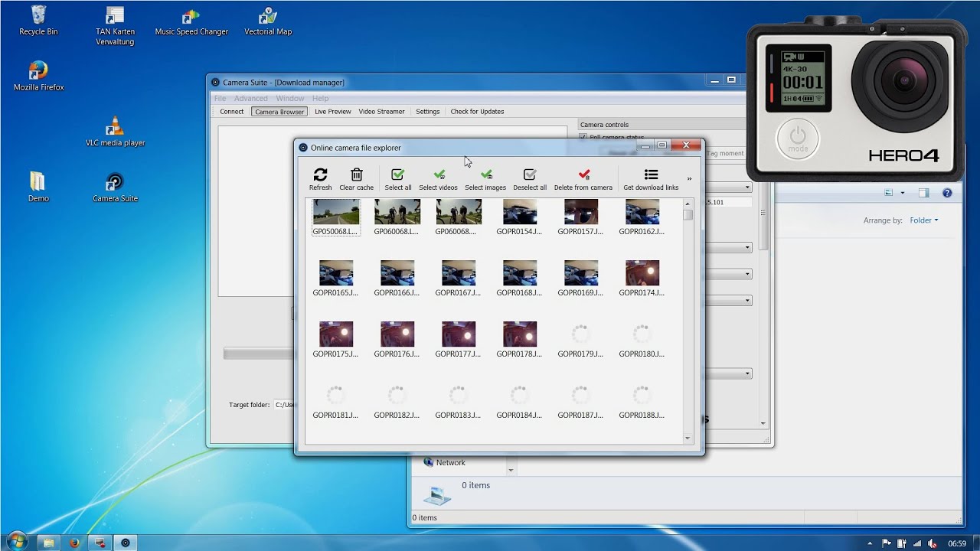Select the TAN Karten Verwaltung desktop icon
The image size is (980, 551).
[x=115, y=26]
